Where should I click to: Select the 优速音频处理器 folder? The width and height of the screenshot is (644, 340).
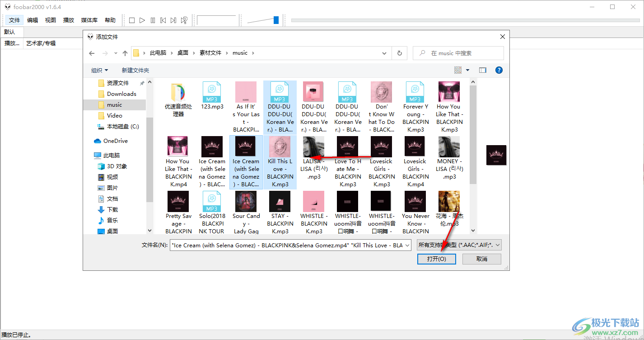click(x=178, y=99)
